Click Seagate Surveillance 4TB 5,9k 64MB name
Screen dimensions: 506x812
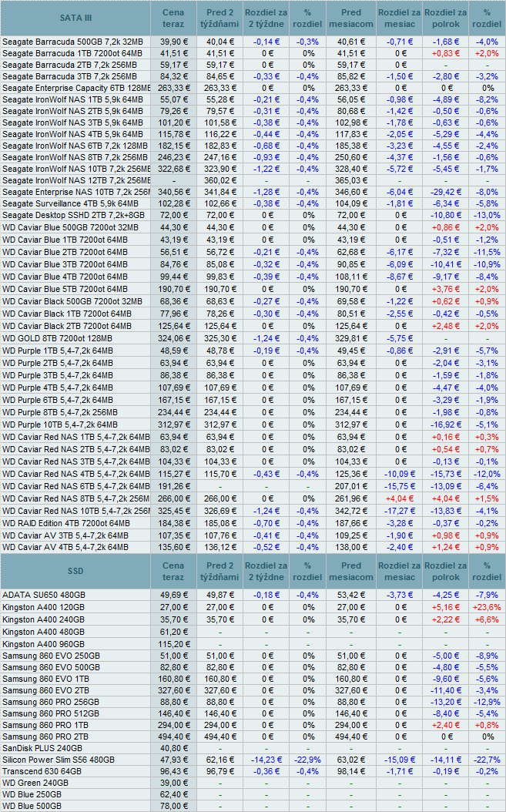point(70,203)
